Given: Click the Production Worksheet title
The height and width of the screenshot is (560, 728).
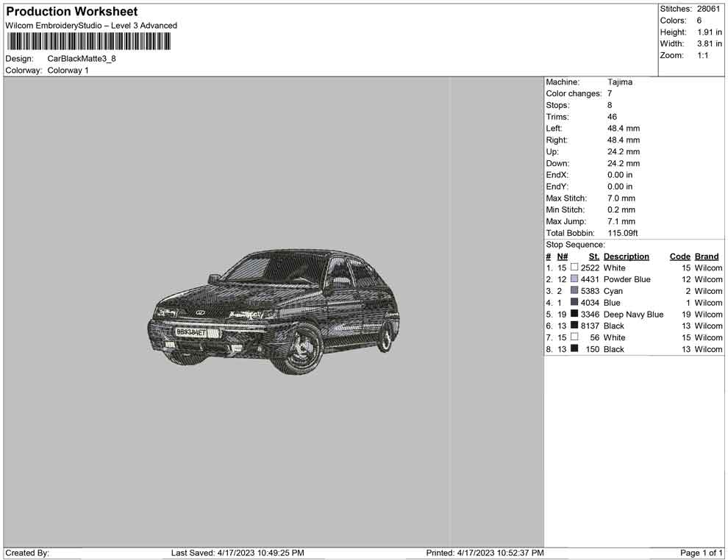Looking at the screenshot, I should pyautogui.click(x=71, y=12).
